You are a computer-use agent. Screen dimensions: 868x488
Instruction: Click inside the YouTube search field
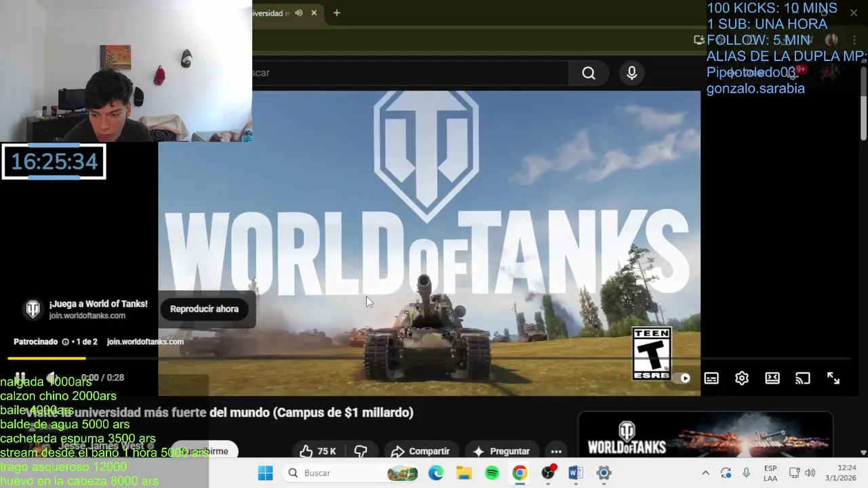410,73
